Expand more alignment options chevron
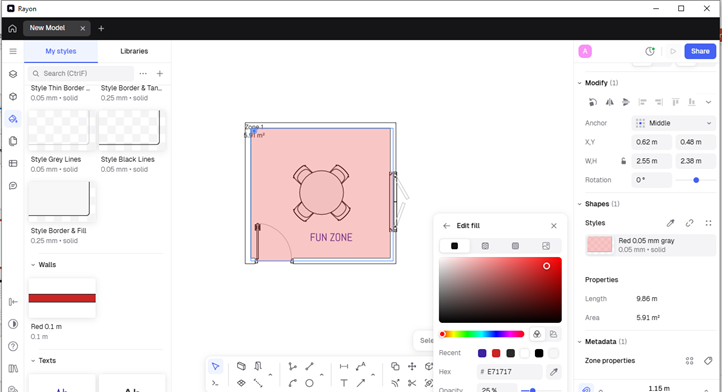Viewport: 722px width, 392px height. (x=708, y=102)
